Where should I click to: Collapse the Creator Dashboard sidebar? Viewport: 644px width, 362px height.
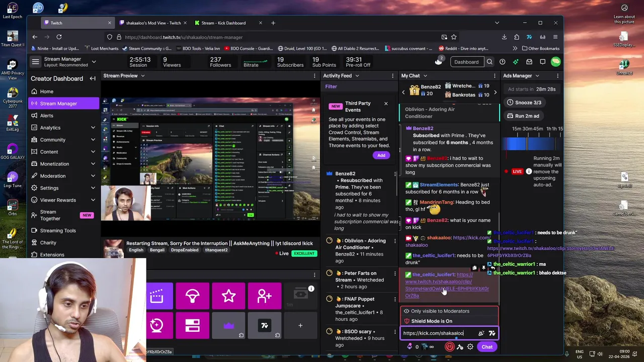[93, 78]
